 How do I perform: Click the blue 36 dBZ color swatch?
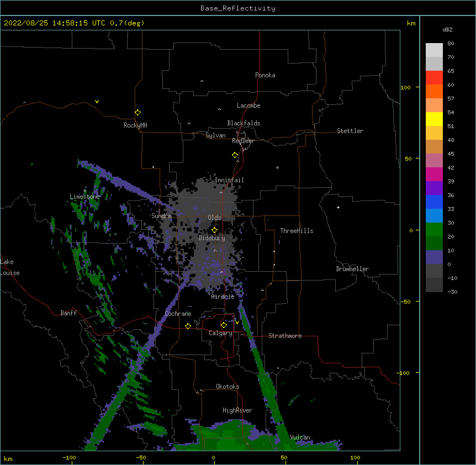[434, 202]
